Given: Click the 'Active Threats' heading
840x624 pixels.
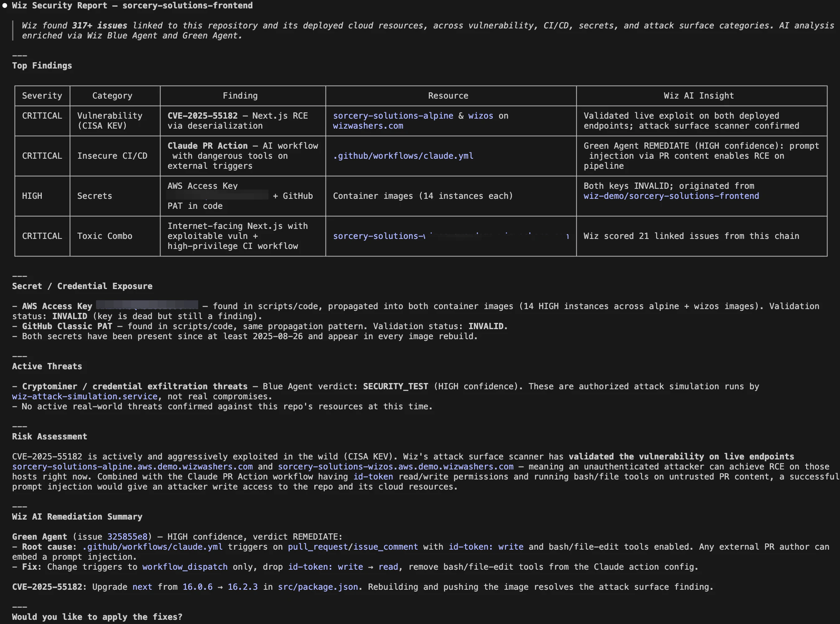Looking at the screenshot, I should [47, 366].
